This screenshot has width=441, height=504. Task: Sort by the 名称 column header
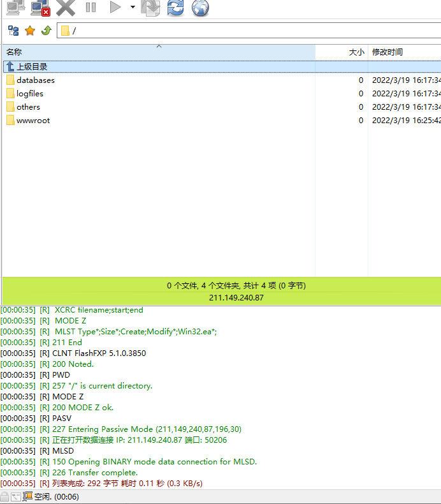pos(14,52)
